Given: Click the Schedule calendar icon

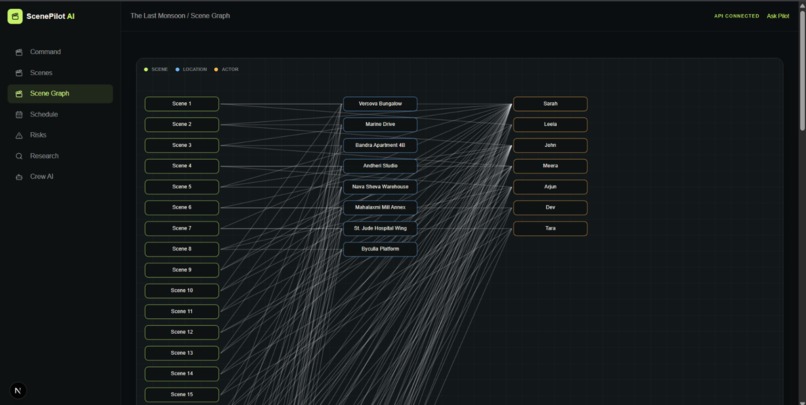Looking at the screenshot, I should 19,115.
